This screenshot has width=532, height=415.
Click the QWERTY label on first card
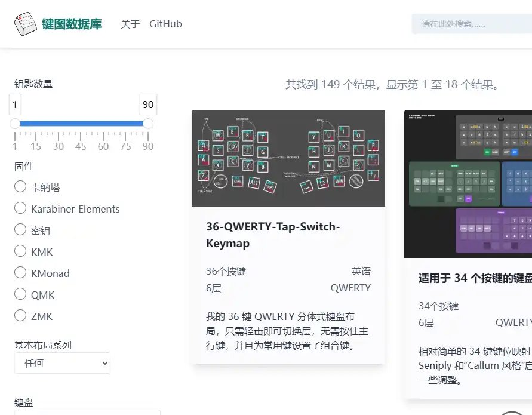coord(350,288)
